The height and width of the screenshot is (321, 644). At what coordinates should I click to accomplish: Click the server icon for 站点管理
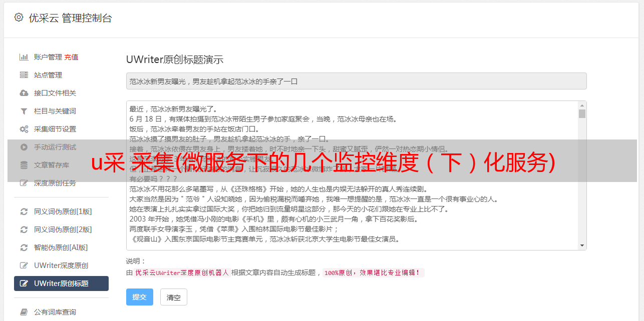coord(24,75)
